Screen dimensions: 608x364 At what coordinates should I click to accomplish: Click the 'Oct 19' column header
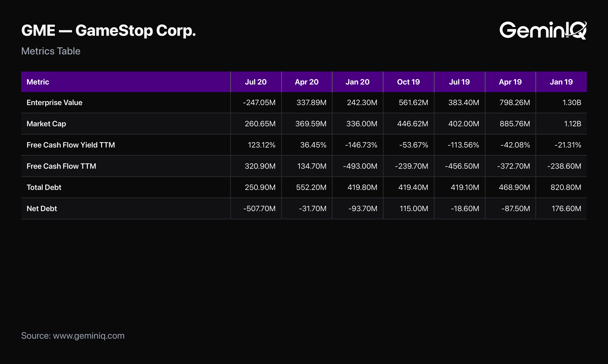[408, 82]
